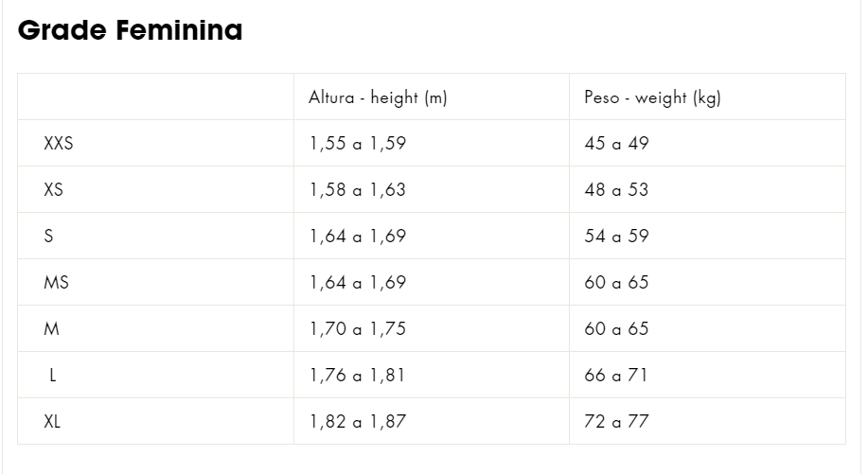Click the weight cell 54 a 59
Image resolution: width=868 pixels, height=474 pixels.
coord(616,237)
